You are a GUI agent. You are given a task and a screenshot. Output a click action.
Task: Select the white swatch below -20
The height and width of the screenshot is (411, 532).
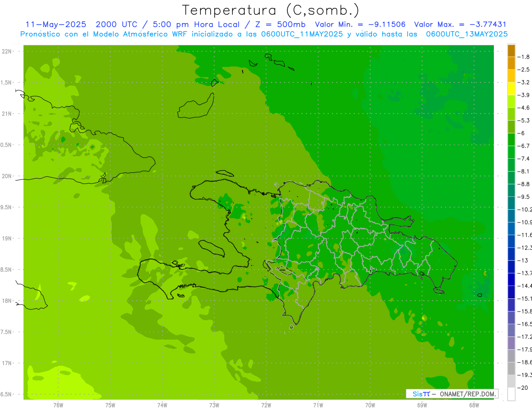511,394
